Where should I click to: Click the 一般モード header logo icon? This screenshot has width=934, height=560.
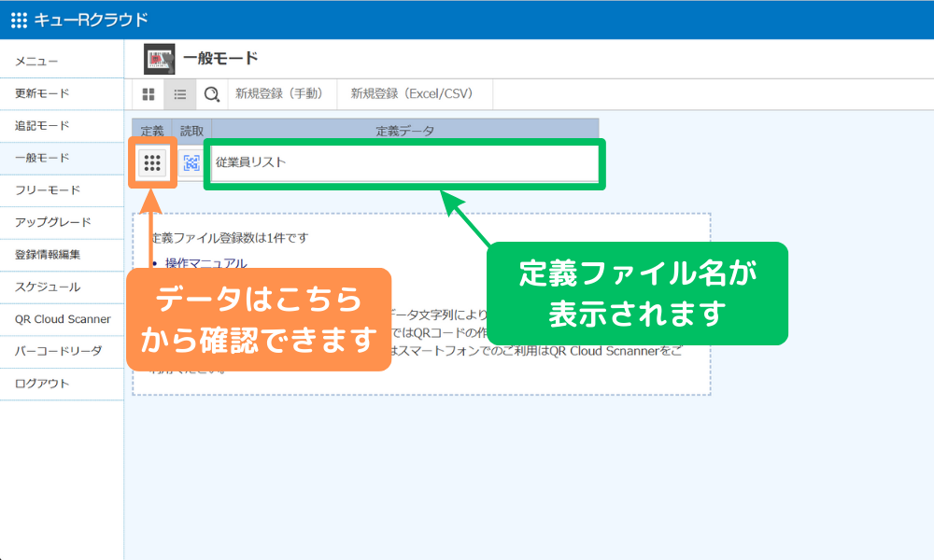[x=159, y=59]
